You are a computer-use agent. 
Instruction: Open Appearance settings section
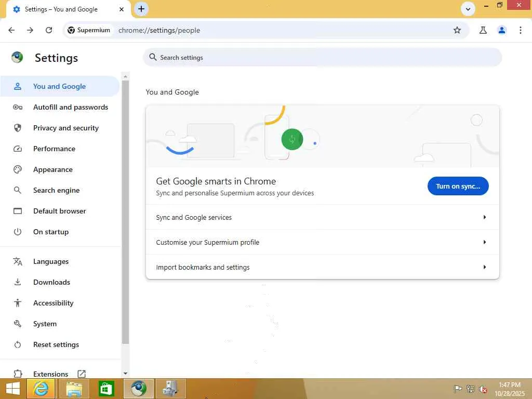click(x=60, y=169)
